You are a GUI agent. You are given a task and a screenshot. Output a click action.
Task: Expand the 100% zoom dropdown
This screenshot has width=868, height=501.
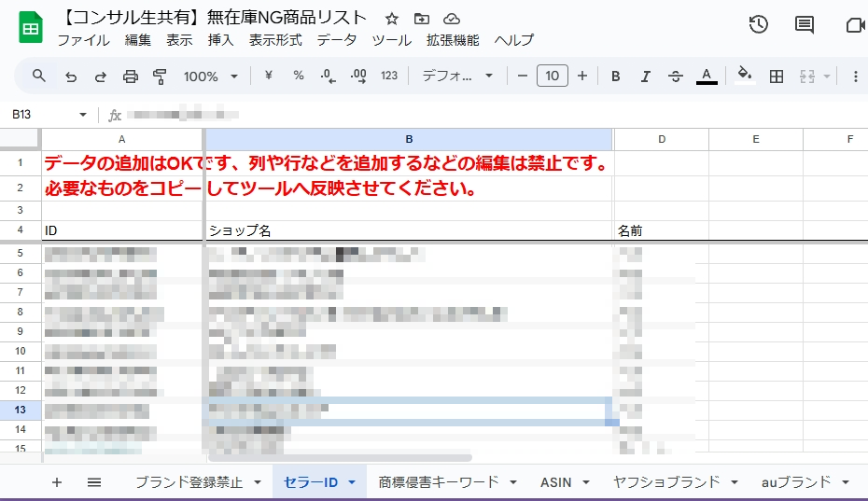click(x=211, y=77)
